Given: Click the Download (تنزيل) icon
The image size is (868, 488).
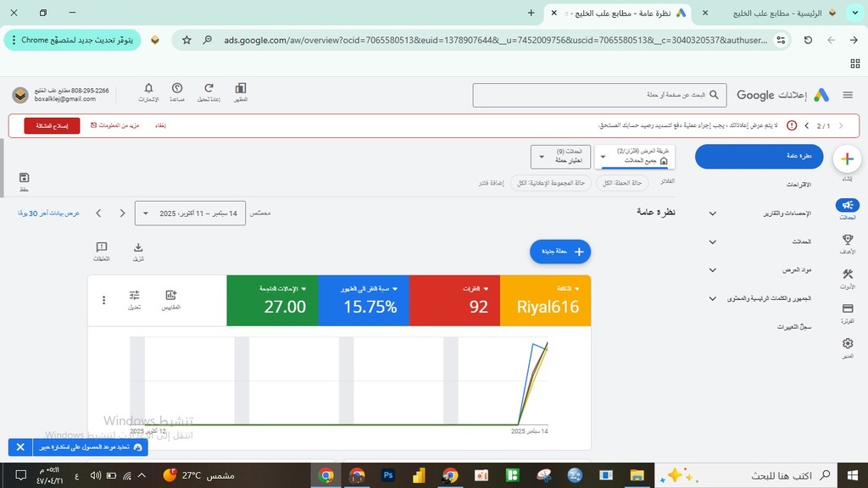Looking at the screenshot, I should pos(138,247).
